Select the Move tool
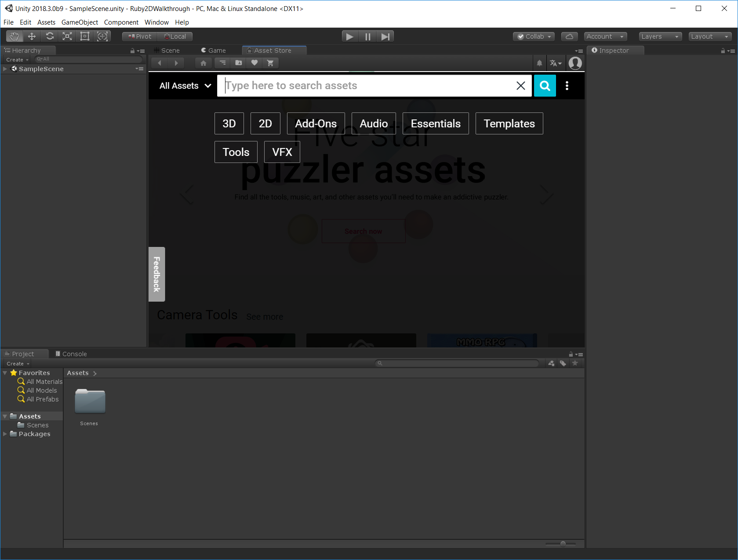738x560 pixels. (x=32, y=36)
